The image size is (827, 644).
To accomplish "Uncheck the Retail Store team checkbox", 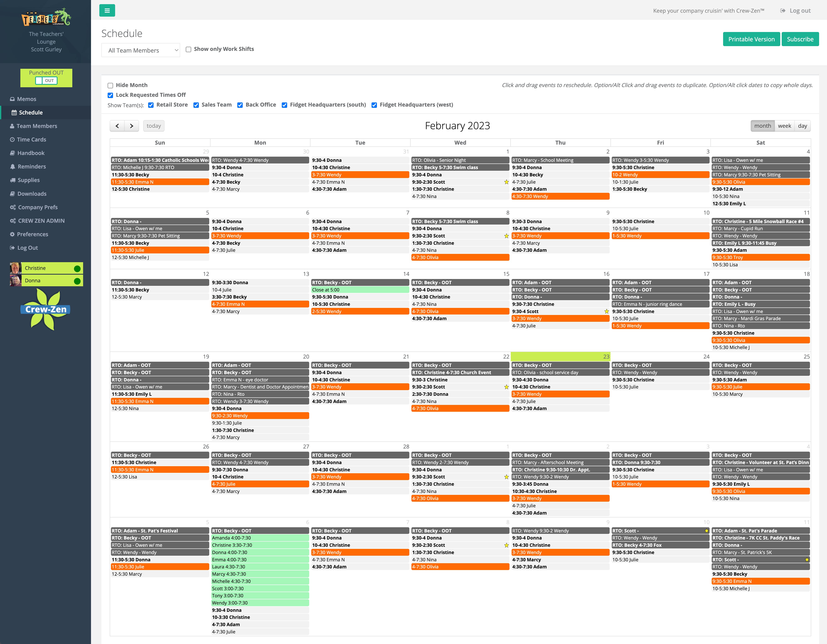I will 151,105.
